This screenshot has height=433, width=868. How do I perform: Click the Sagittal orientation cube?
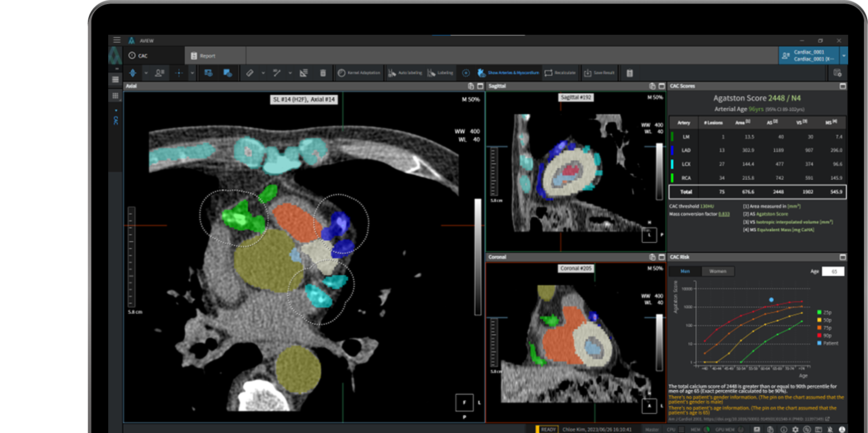(x=649, y=235)
